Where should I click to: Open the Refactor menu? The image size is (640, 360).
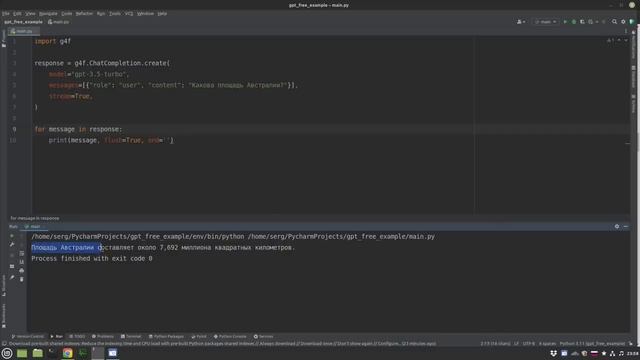84,13
